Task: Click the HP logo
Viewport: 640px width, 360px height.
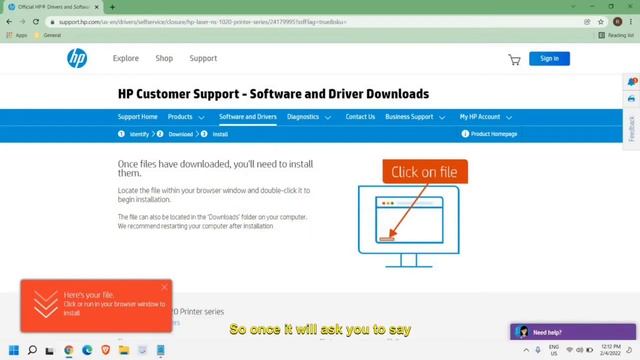Action: pos(77,58)
